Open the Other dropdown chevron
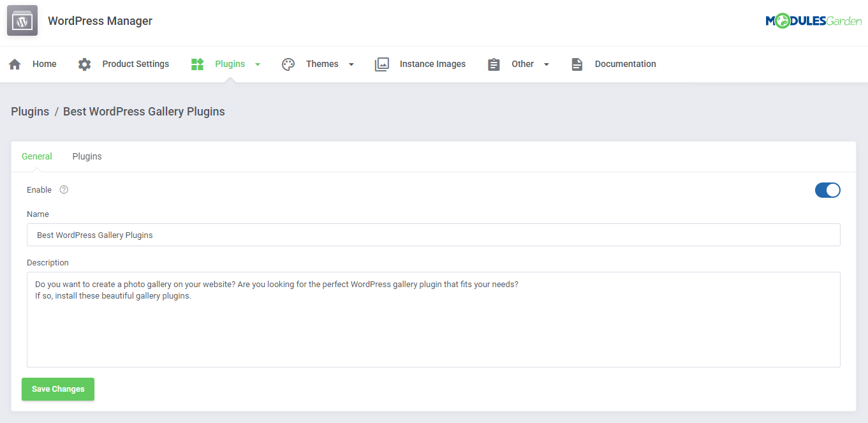This screenshot has height=423, width=868. point(547,64)
